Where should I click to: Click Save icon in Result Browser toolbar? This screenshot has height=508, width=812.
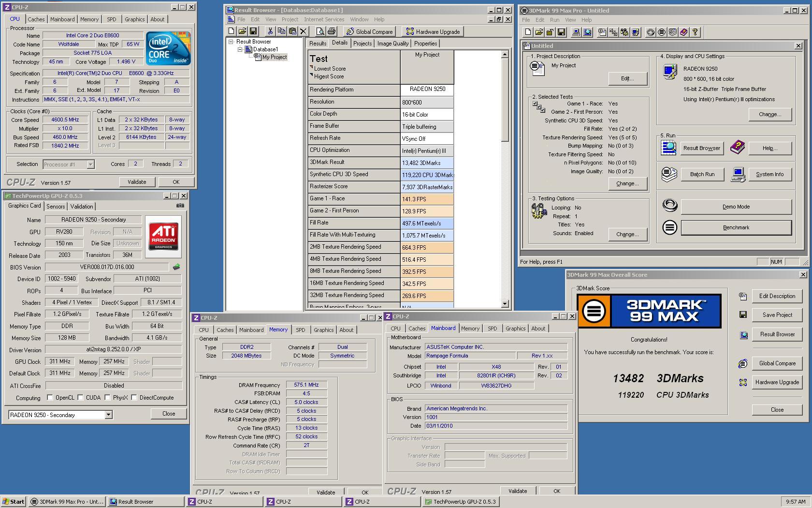253,31
